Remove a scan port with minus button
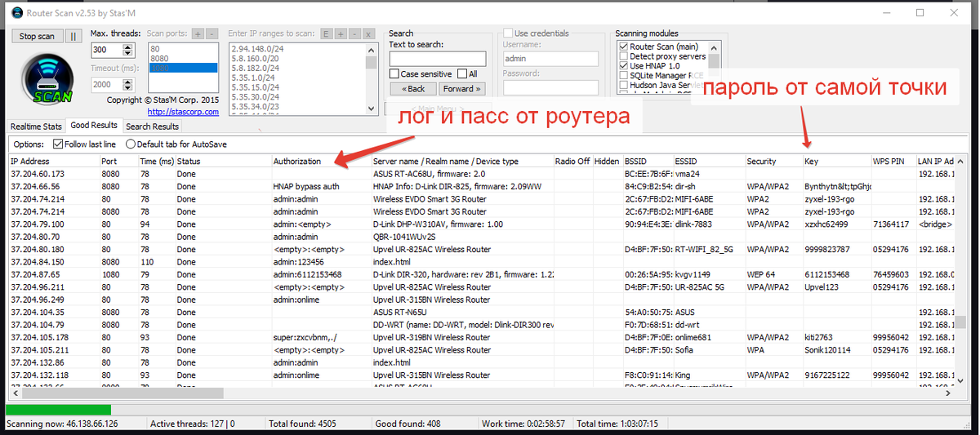 point(212,33)
